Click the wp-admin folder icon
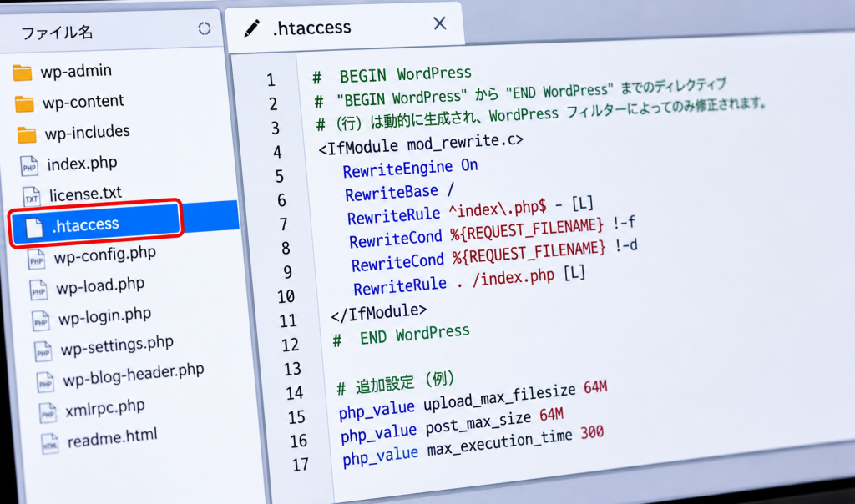The image size is (855, 504). coord(23,73)
